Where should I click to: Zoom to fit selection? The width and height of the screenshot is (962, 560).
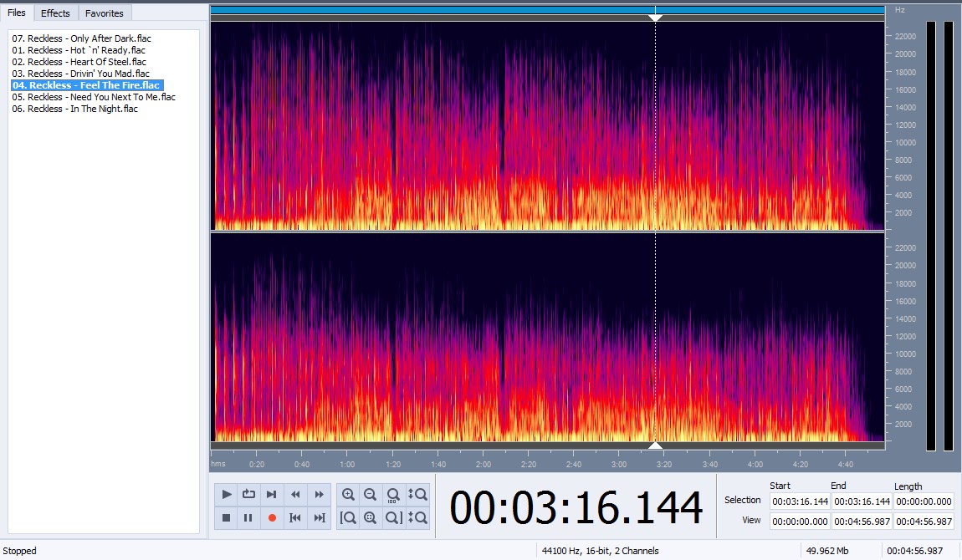pos(370,517)
